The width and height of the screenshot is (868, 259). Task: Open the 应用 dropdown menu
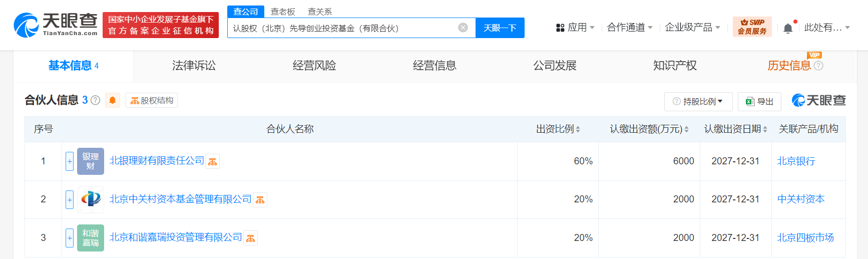(x=575, y=28)
